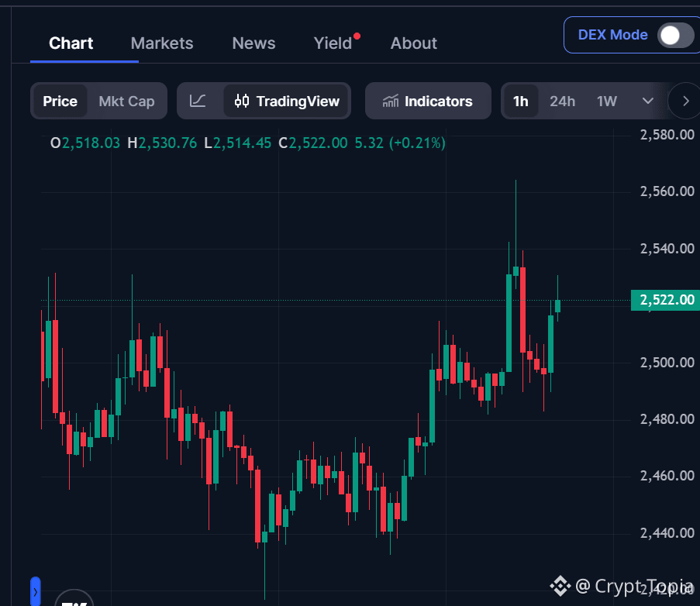700x606 pixels.
Task: Switch to the simple line chart icon
Action: 198,101
